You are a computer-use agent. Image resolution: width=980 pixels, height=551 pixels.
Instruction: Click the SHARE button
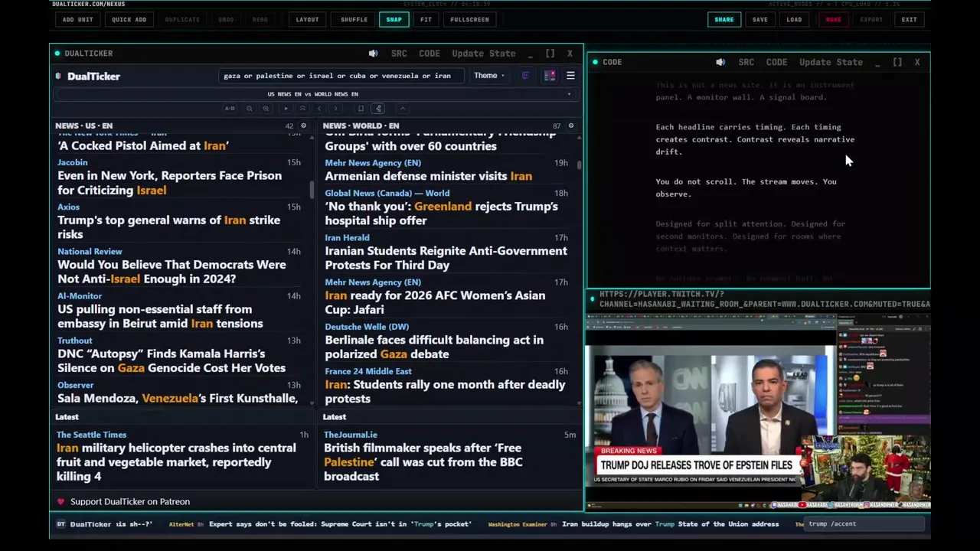724,19
